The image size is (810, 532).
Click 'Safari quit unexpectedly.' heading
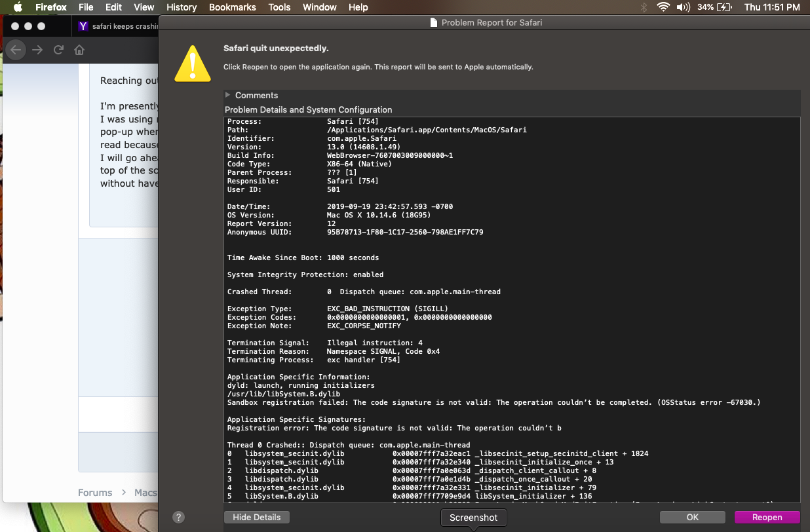[x=276, y=48]
